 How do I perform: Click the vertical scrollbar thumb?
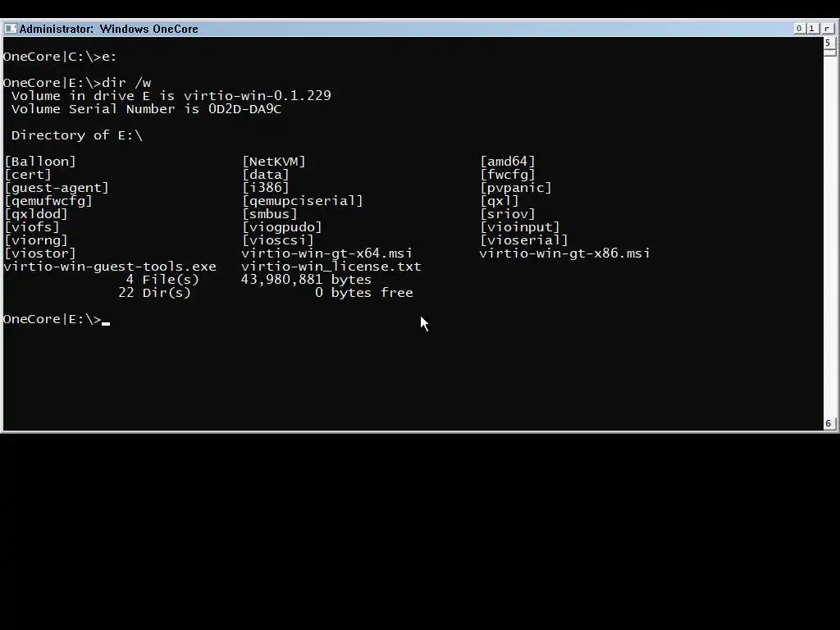point(829,52)
